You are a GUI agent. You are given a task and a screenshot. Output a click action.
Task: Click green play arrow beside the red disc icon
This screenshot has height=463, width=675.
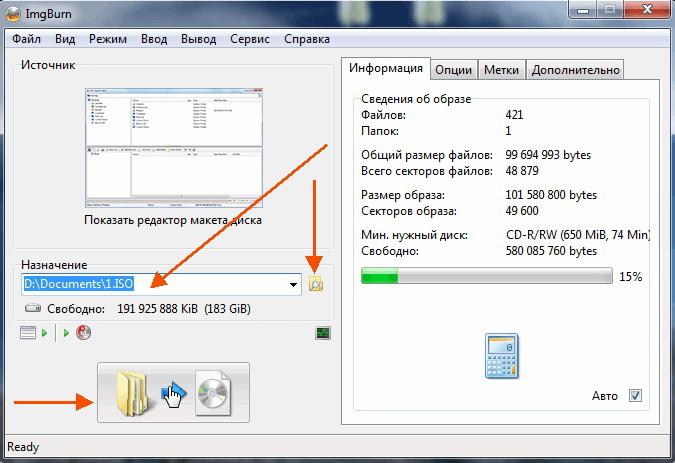tap(66, 333)
